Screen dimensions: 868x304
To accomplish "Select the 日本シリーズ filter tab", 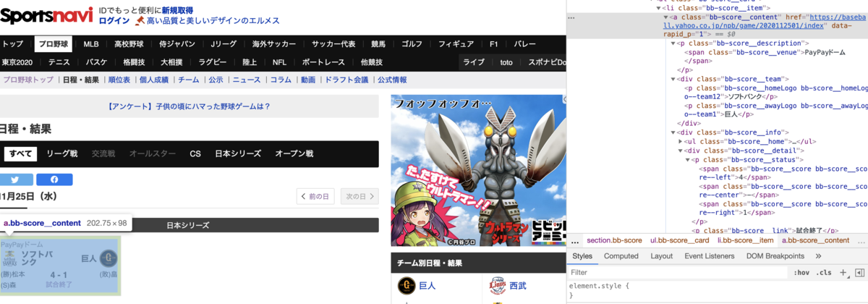I will tap(238, 153).
